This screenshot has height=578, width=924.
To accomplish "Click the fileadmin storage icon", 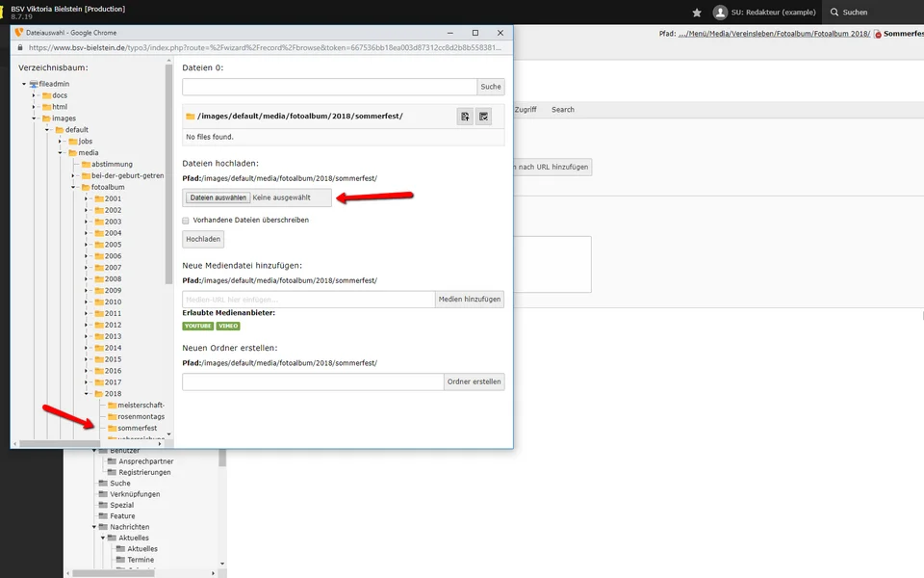I will click(34, 84).
